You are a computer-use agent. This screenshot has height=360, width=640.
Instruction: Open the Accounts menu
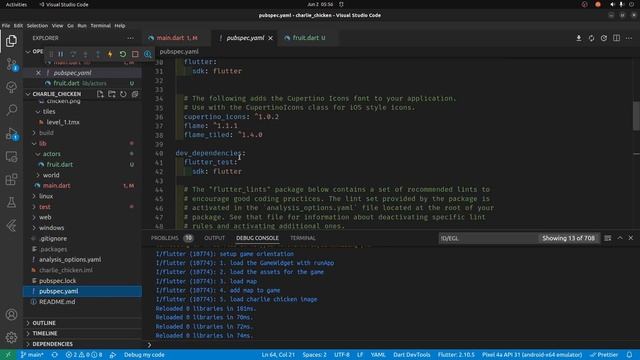11,314
